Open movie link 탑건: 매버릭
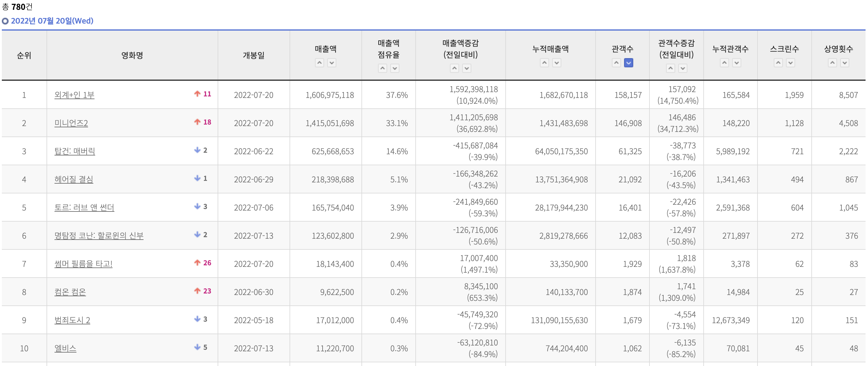This screenshot has height=366, width=868. pos(74,151)
